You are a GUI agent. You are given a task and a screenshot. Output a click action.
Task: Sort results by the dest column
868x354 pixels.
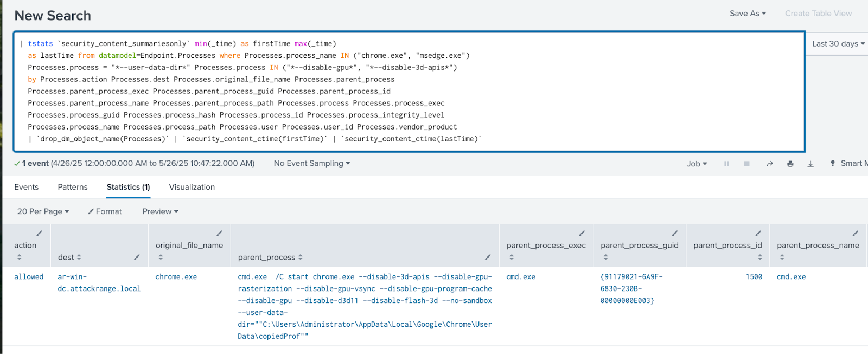pyautogui.click(x=79, y=258)
